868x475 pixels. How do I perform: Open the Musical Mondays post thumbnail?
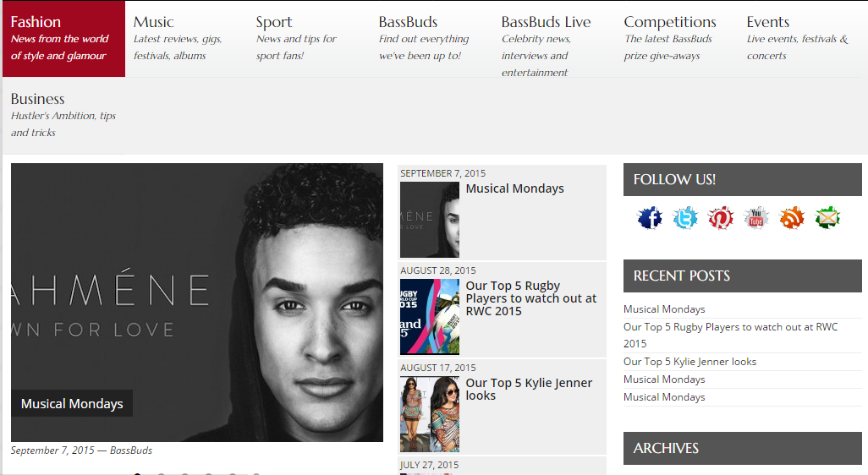(430, 220)
